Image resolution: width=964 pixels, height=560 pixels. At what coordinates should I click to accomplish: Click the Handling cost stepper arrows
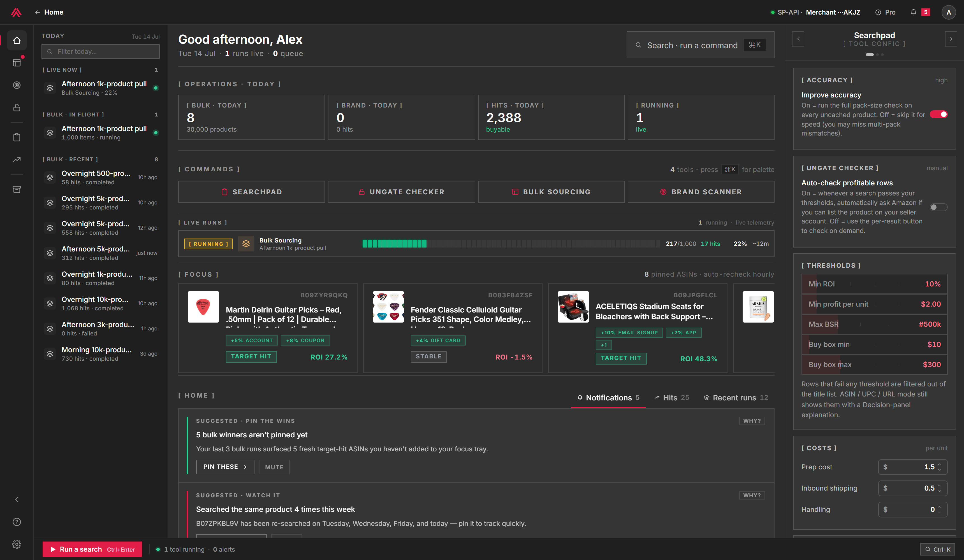pos(940,510)
